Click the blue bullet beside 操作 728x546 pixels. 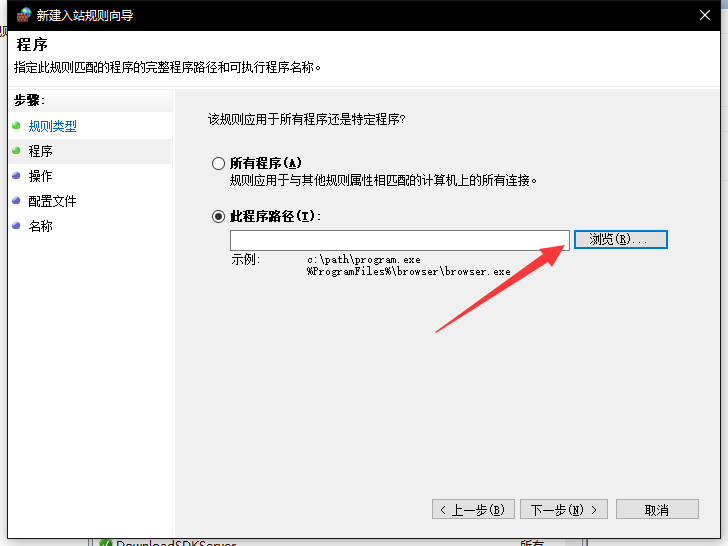(16, 176)
